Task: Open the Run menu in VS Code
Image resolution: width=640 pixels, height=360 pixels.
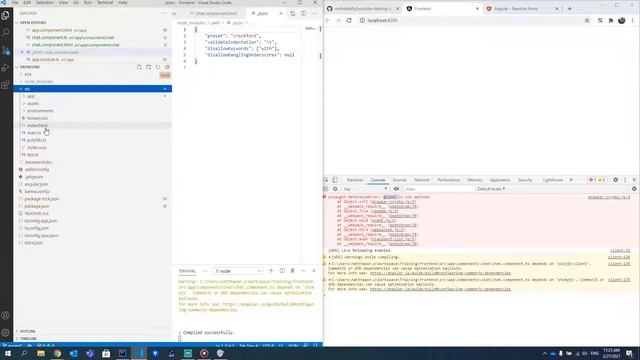Action: [88, 2]
